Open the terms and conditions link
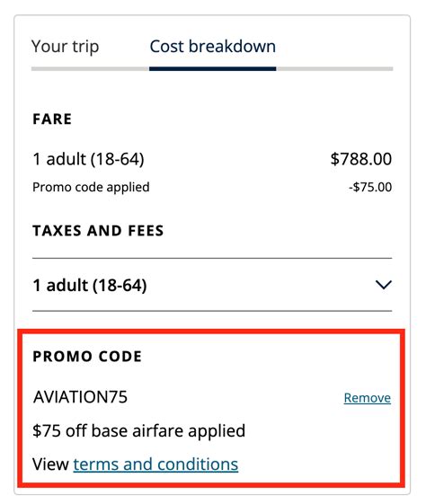The image size is (426, 504). point(155,464)
